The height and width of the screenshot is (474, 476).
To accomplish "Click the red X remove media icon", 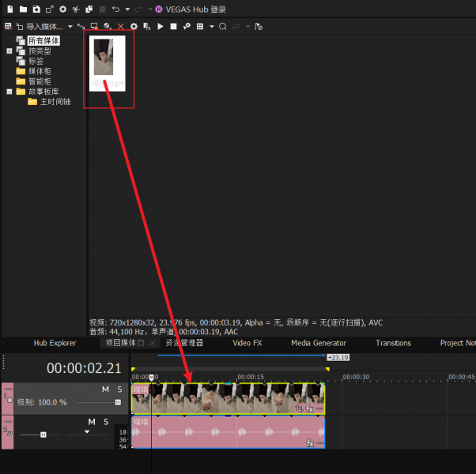I will click(120, 27).
